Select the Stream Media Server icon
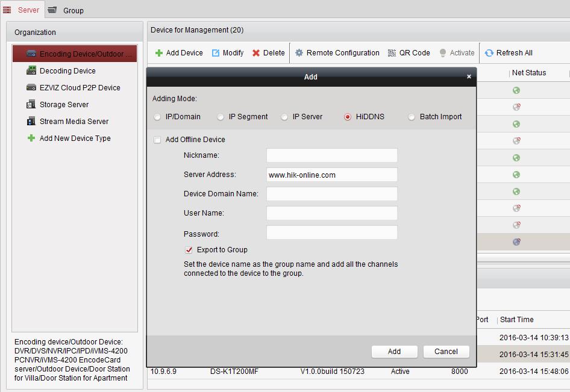 [31, 122]
